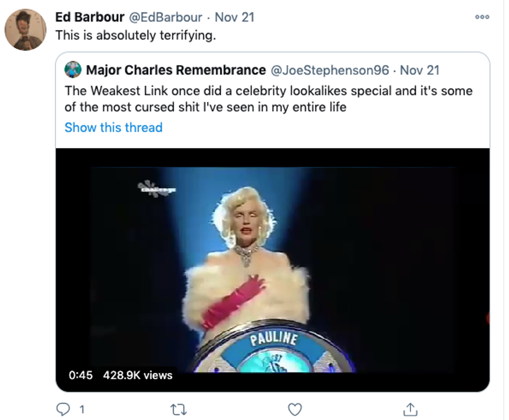Click the reply speech bubble icon
Viewport: 509px width, 420px height.
click(x=64, y=409)
